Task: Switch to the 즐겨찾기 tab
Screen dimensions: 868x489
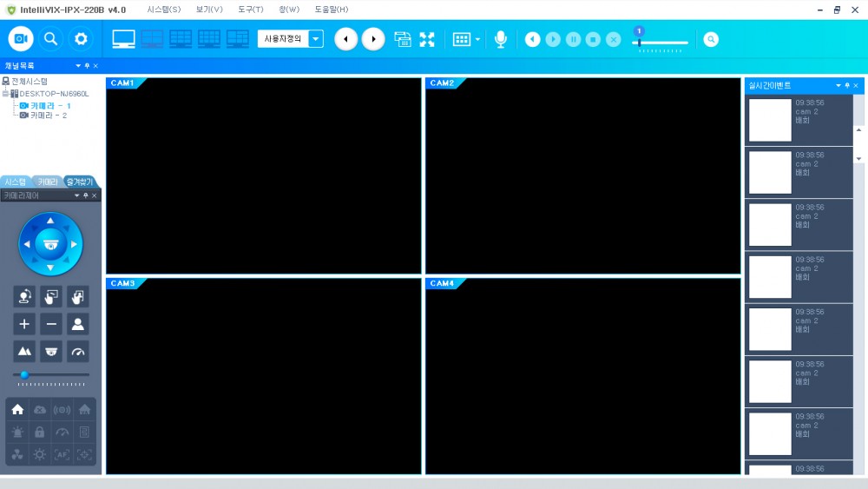Action: pyautogui.click(x=80, y=182)
